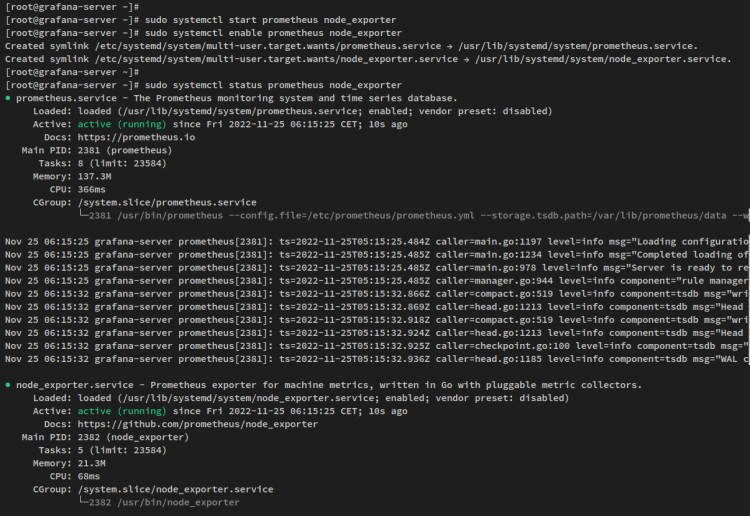Viewport: 750px width, 516px height.
Task: Click the green status dot beside node_exporter.service
Action: 8,385
